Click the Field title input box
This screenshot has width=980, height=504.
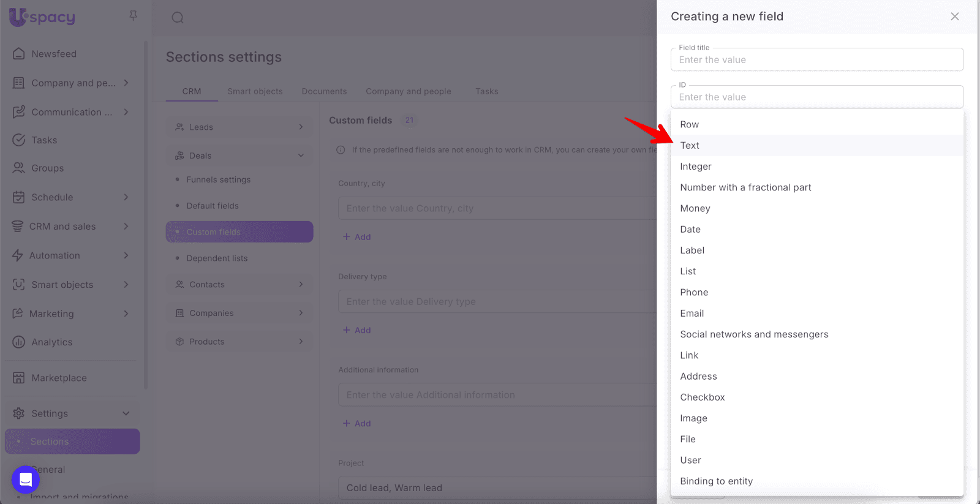(x=816, y=60)
